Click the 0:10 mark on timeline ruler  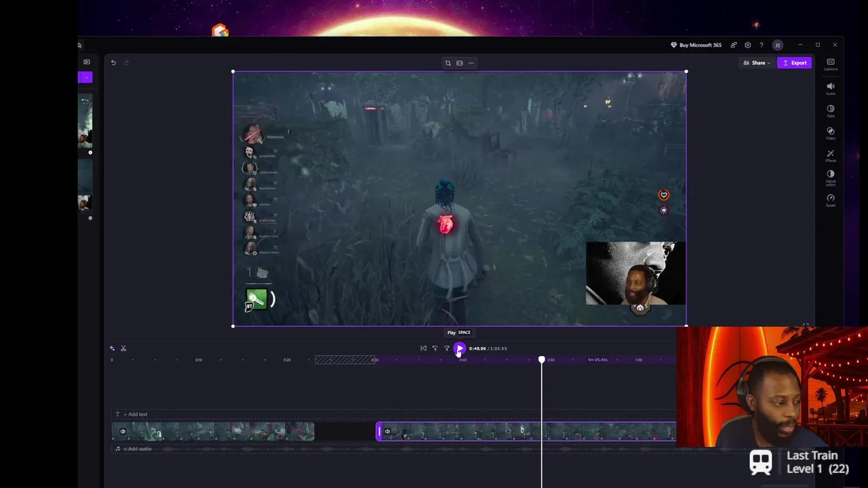tap(199, 360)
